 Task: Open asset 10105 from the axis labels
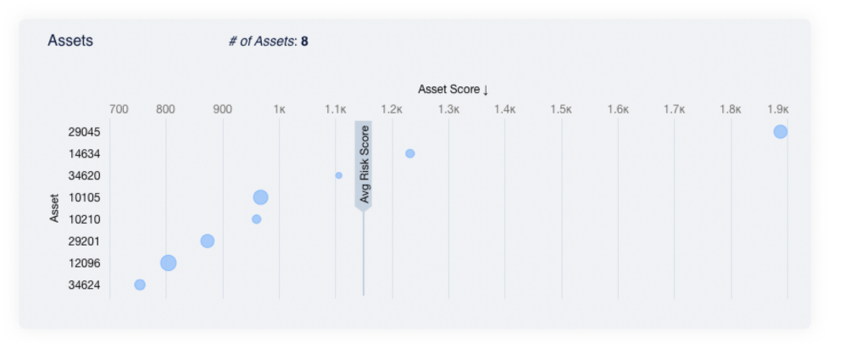click(85, 197)
